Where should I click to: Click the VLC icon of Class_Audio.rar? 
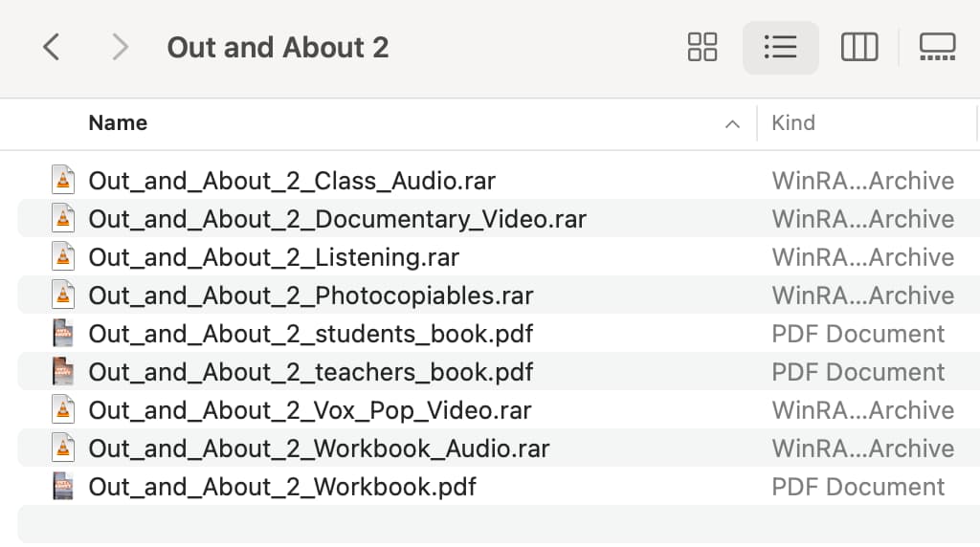(63, 180)
